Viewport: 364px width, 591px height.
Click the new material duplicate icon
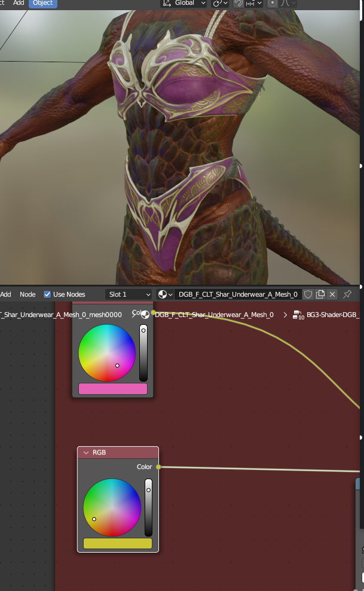pos(320,294)
